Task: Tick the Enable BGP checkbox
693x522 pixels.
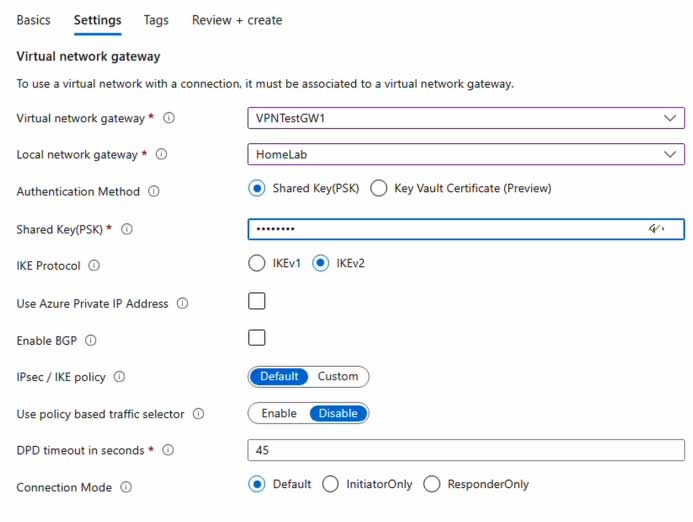Action: pyautogui.click(x=257, y=338)
